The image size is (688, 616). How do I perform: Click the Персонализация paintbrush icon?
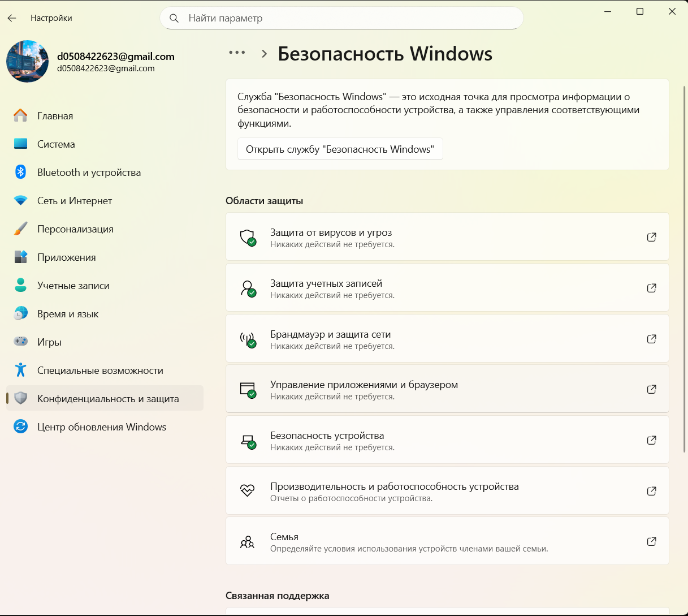point(20,229)
